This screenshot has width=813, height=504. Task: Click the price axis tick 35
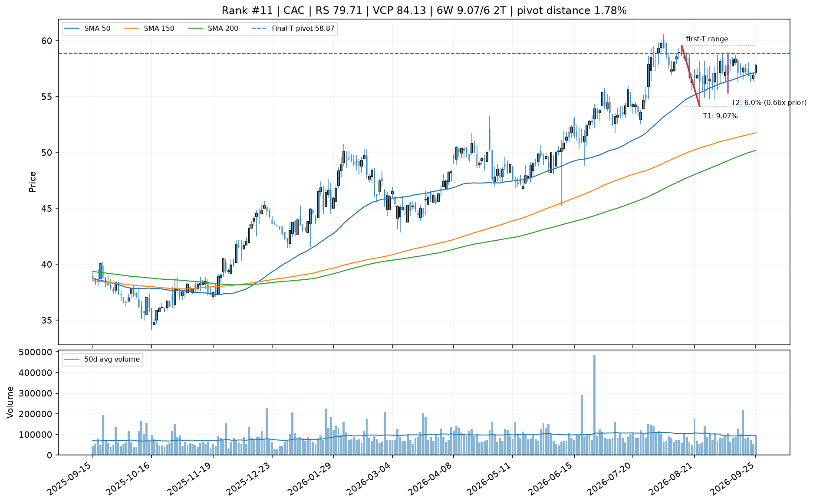coord(47,320)
